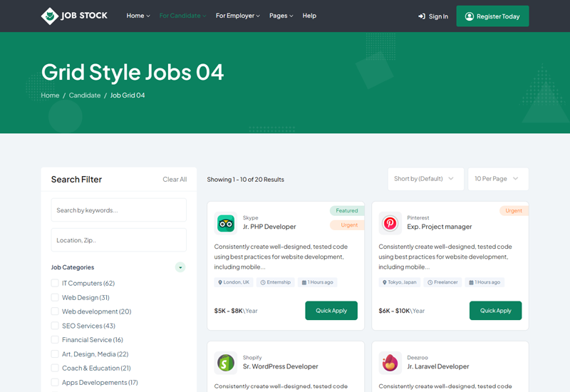Expand the Pages menu
570x392 pixels.
[x=281, y=16]
